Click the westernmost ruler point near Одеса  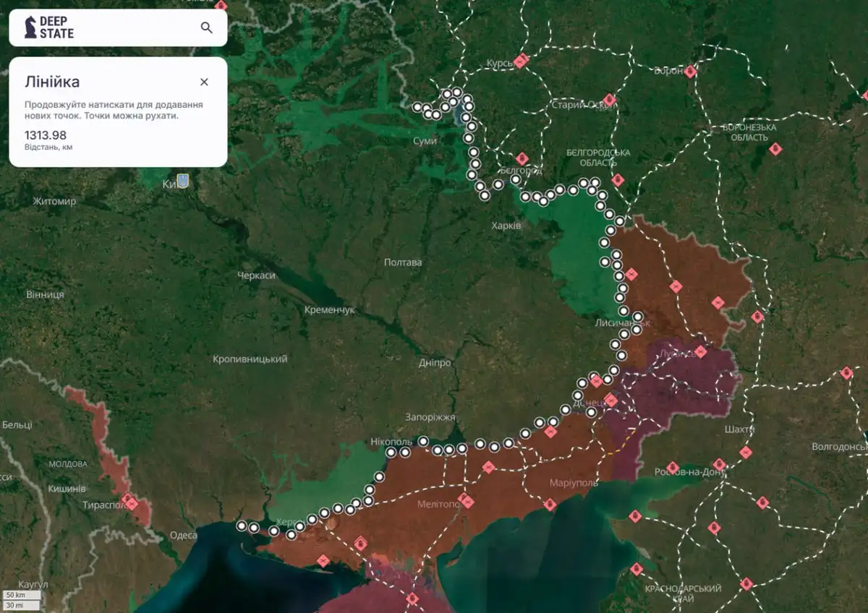242,526
